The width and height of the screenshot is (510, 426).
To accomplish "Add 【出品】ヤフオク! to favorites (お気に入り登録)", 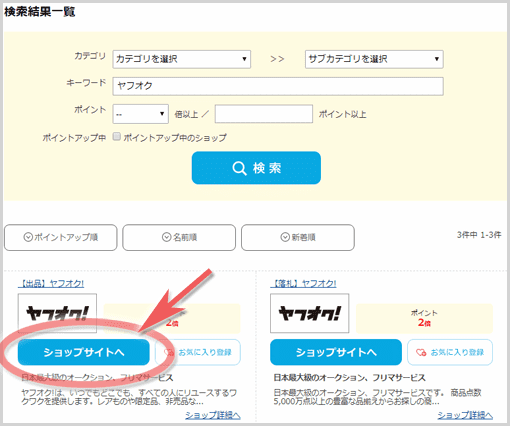I will point(198,352).
